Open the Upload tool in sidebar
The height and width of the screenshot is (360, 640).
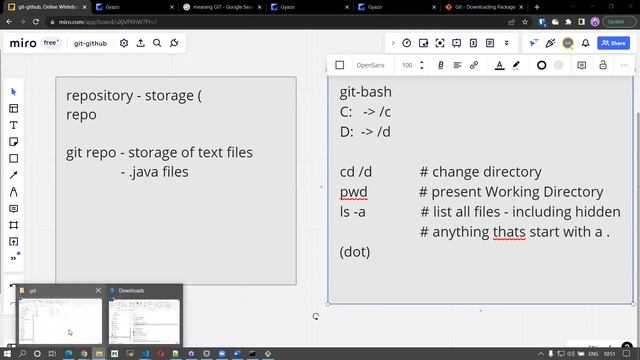[x=13, y=242]
